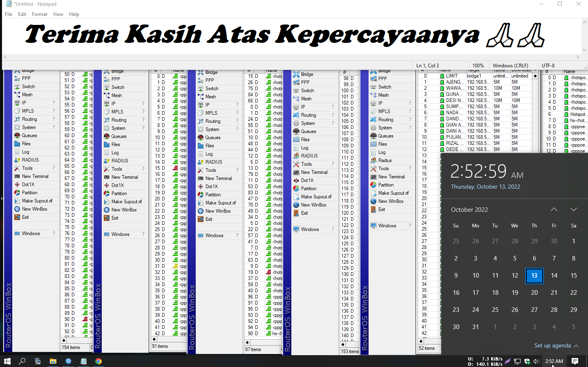
Task: Click RADIUS icon in the 154-items WinBox
Action: (17, 160)
